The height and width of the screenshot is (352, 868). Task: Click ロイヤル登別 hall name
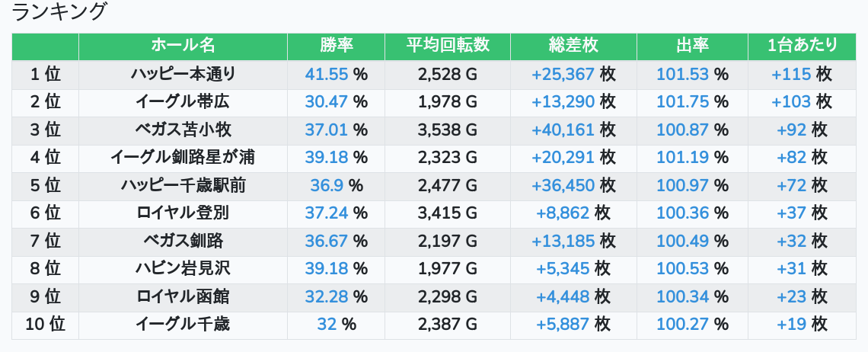(183, 213)
